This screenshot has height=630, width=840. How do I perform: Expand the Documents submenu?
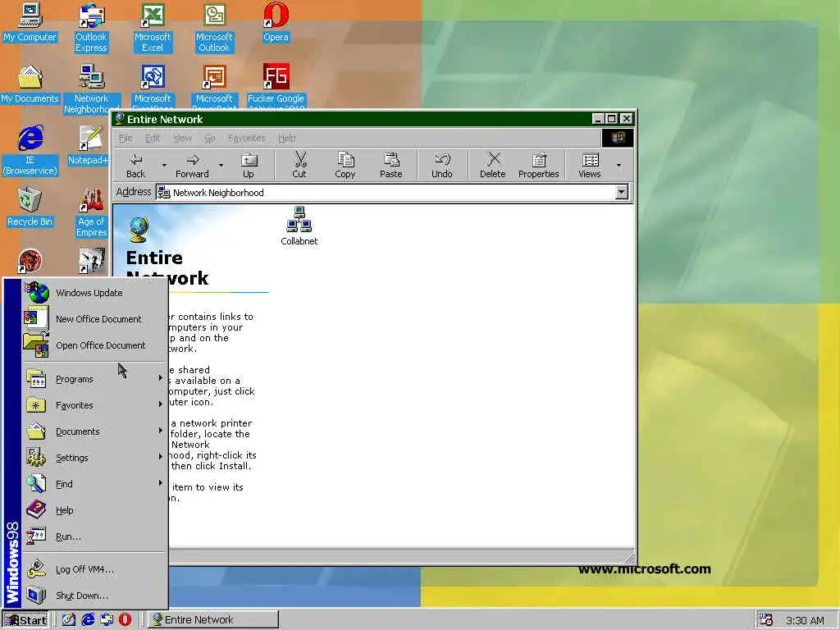point(95,431)
